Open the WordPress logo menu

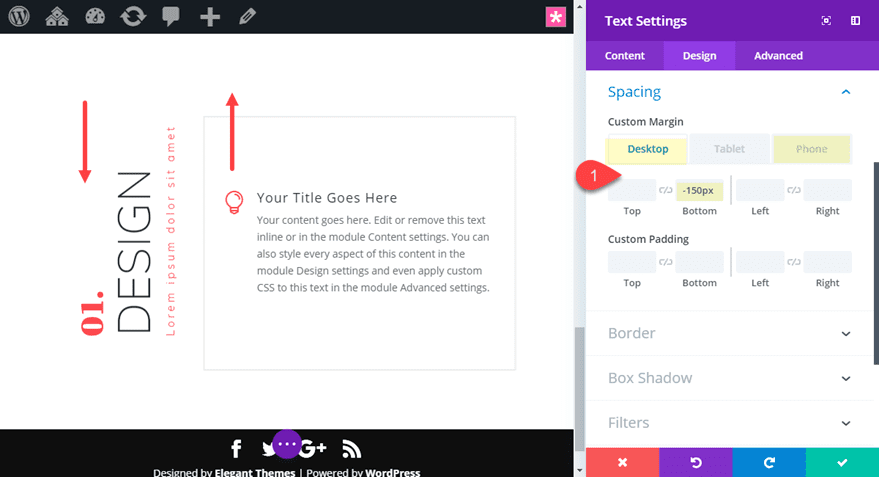click(x=19, y=17)
